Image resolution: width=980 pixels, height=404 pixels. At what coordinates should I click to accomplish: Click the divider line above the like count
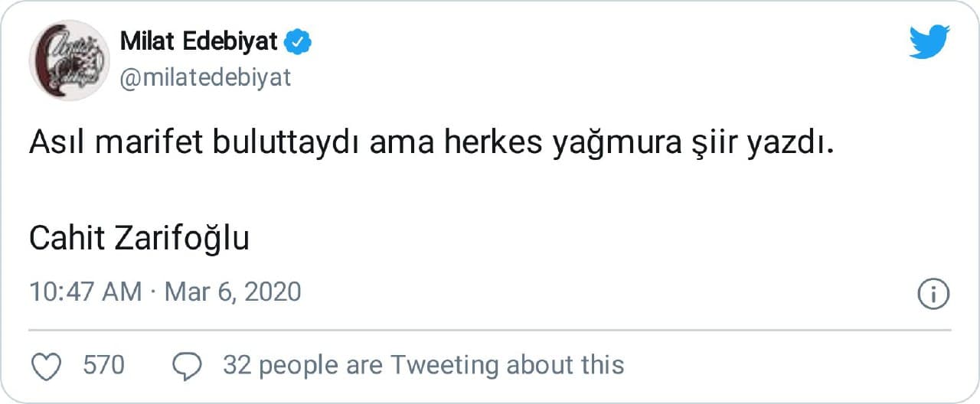coord(490,330)
